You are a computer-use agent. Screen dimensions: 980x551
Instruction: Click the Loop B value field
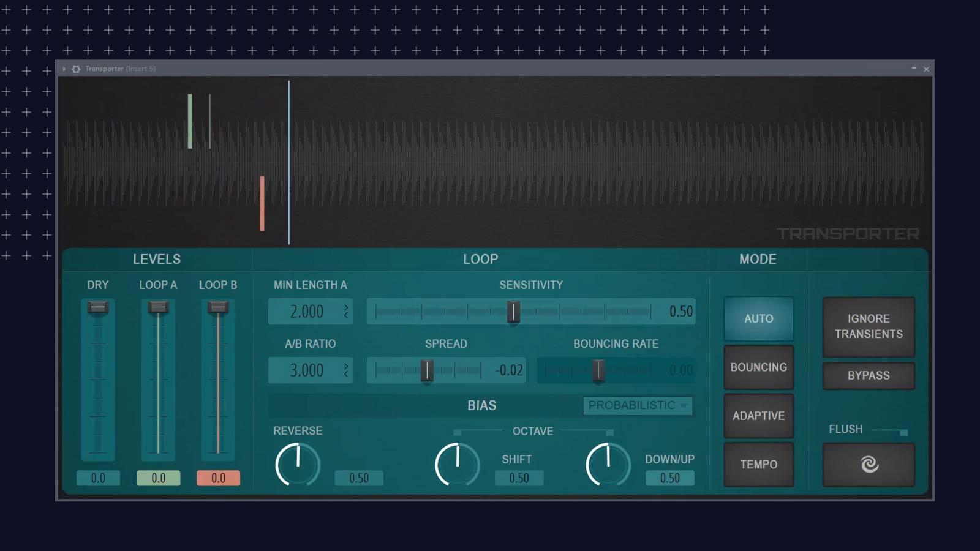click(x=218, y=478)
